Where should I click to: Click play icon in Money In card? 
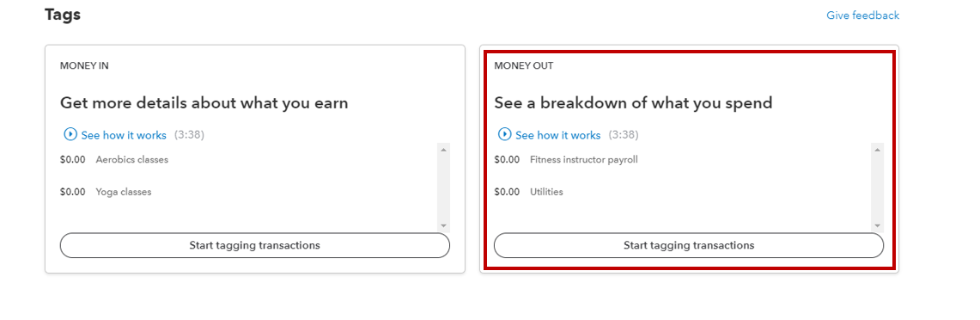(70, 135)
